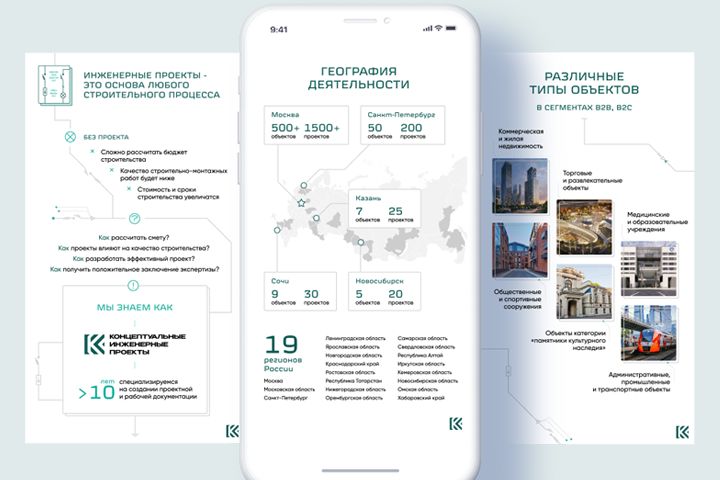Click the K logo on the phone screen
Screen dimensions: 720x480
coord(456,424)
